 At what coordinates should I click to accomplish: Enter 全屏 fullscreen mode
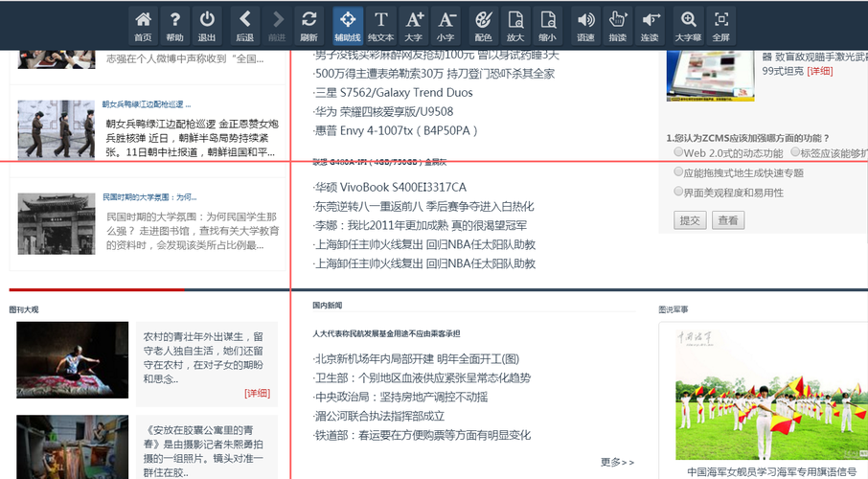(720, 26)
